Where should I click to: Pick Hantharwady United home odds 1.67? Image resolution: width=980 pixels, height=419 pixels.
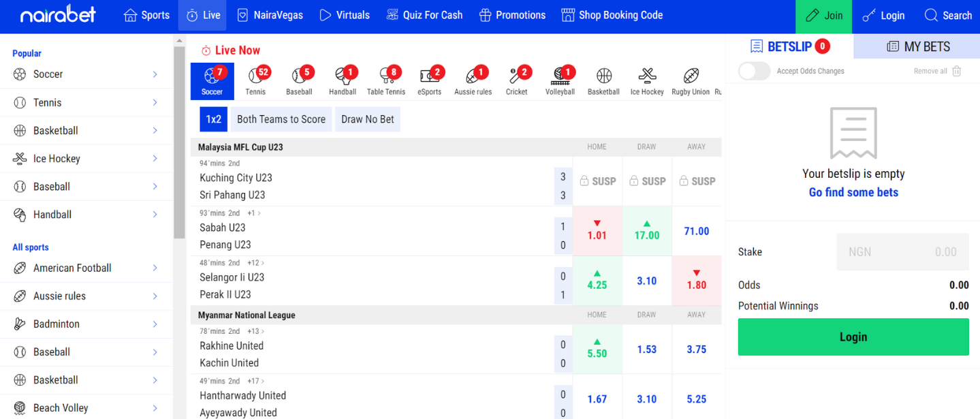tap(597, 399)
